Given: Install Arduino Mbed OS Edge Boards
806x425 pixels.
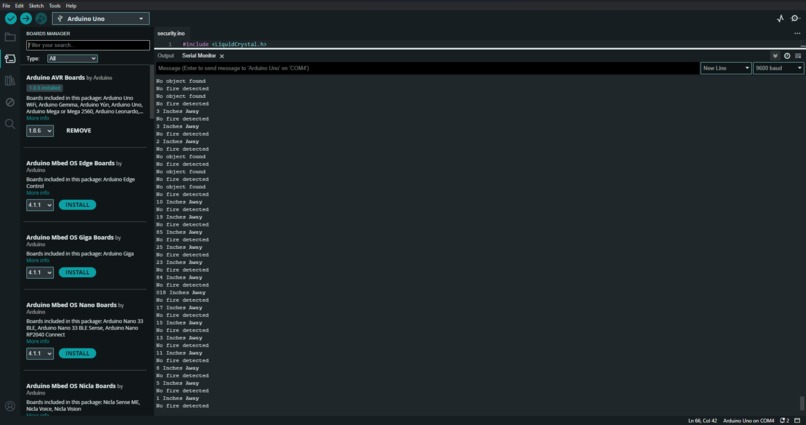Looking at the screenshot, I should (77, 205).
